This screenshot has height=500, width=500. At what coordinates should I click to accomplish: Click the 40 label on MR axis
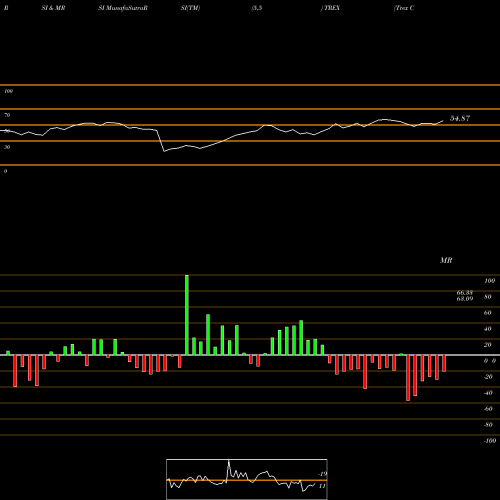click(487, 329)
